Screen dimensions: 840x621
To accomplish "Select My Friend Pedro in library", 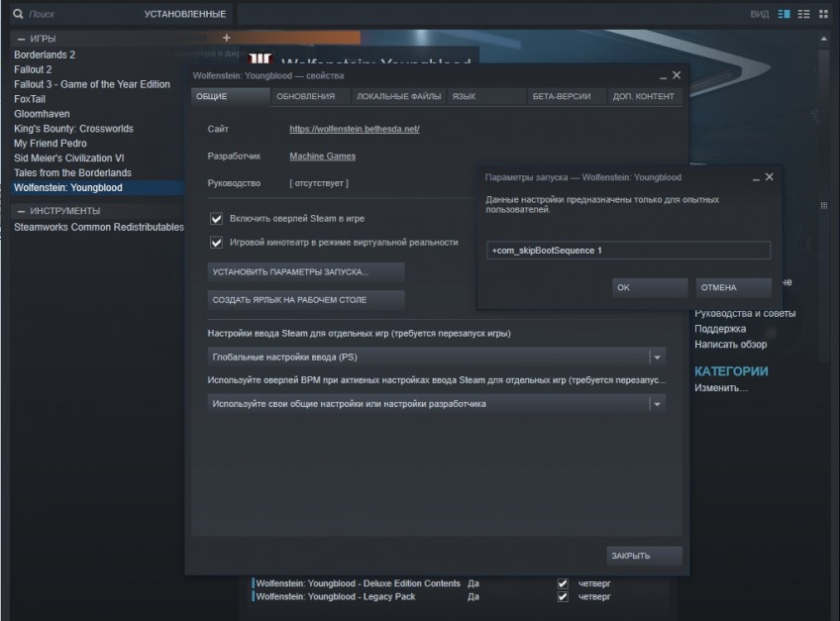I will [x=51, y=144].
